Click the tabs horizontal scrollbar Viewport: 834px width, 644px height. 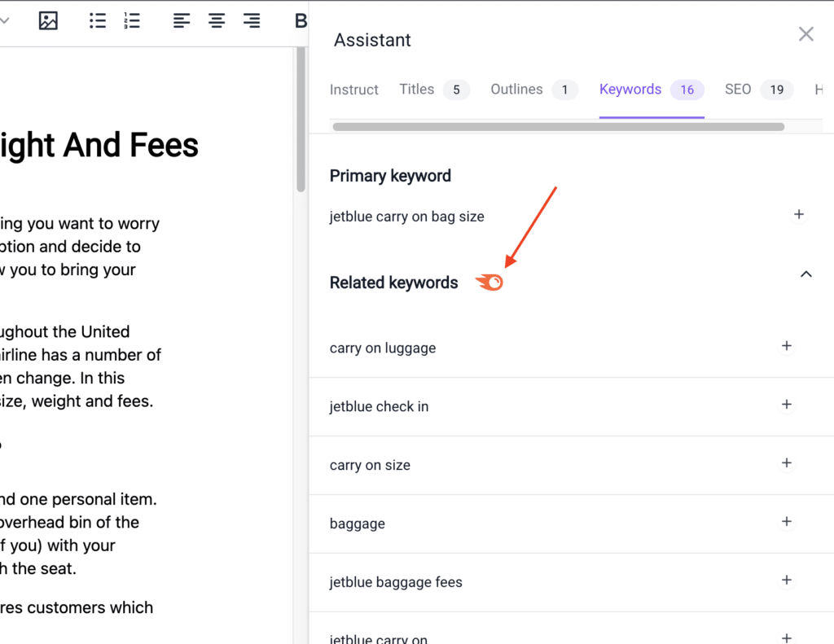tap(559, 127)
